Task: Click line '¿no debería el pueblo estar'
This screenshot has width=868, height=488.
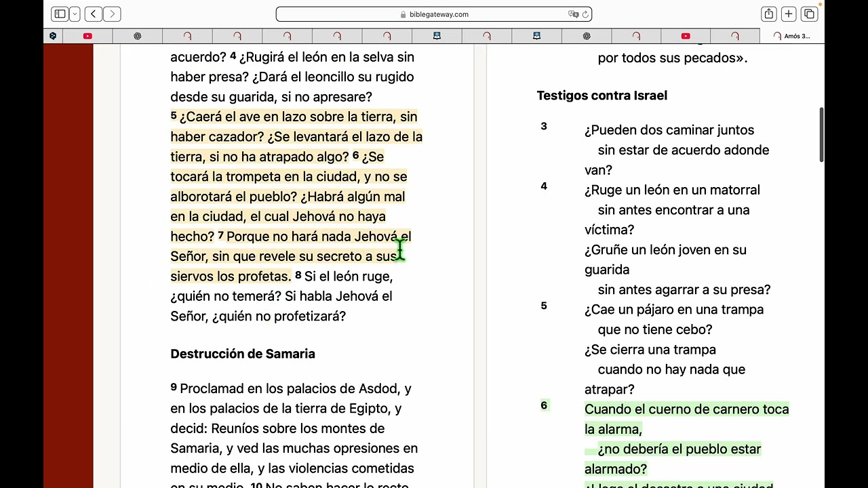Action: click(679, 449)
